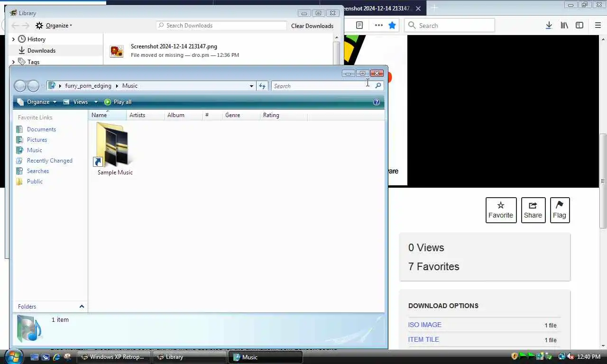Image resolution: width=607 pixels, height=364 pixels.
Task: Open the ITEM TILE download link
Action: [423, 339]
